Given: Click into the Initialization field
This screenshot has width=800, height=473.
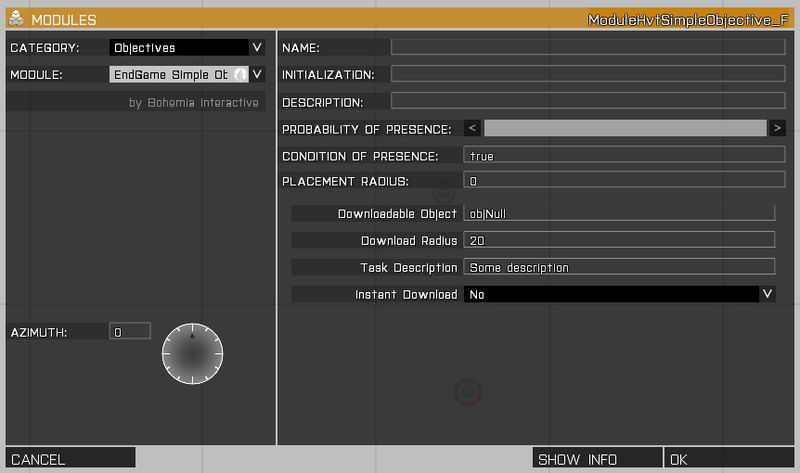Looking at the screenshot, I should (x=587, y=74).
